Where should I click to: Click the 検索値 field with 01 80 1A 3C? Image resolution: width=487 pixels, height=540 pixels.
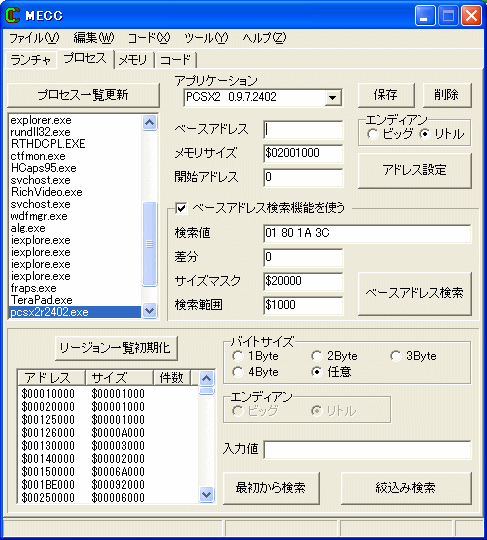point(367,233)
